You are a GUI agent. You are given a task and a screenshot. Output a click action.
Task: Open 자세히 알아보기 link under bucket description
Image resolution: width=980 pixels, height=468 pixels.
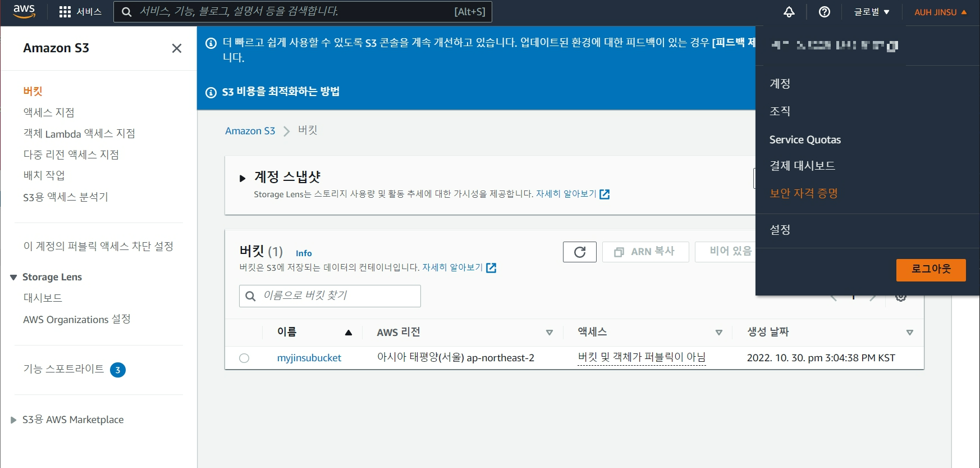tap(452, 267)
